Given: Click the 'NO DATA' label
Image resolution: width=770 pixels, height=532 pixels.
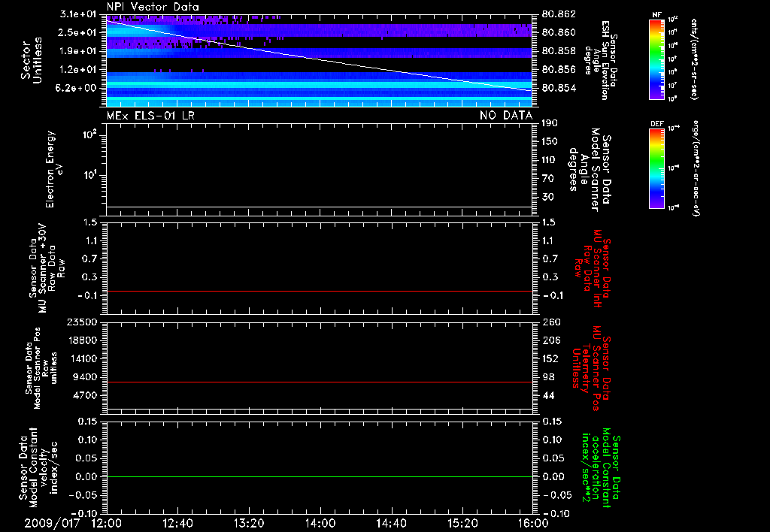Looking at the screenshot, I should [506, 115].
